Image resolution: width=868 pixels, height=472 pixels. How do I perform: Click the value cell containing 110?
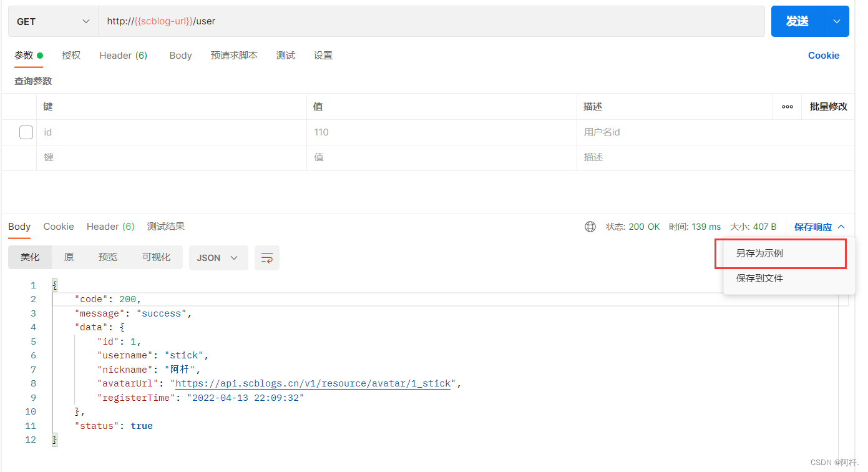pyautogui.click(x=441, y=132)
